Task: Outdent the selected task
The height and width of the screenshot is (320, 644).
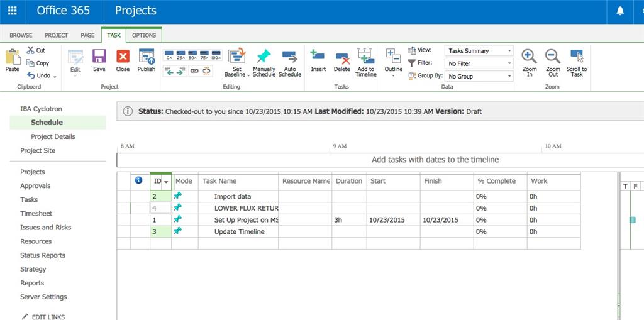Action: [169, 71]
